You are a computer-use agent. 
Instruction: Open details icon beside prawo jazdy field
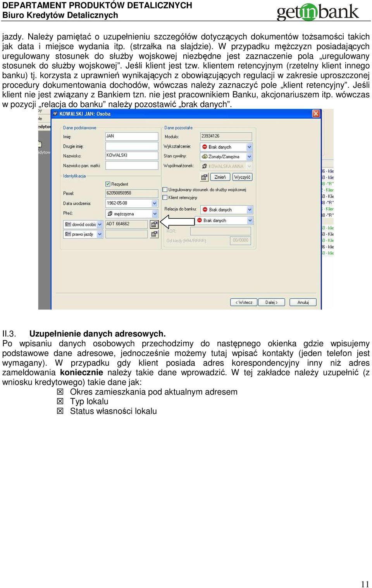coord(154,234)
